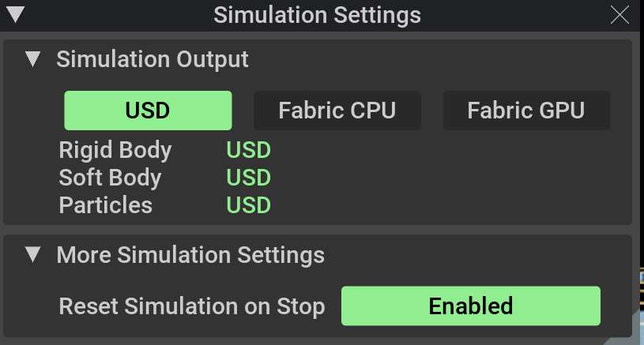Click the Simulation Settings title text
The height and width of the screenshot is (345, 644).
[317, 14]
